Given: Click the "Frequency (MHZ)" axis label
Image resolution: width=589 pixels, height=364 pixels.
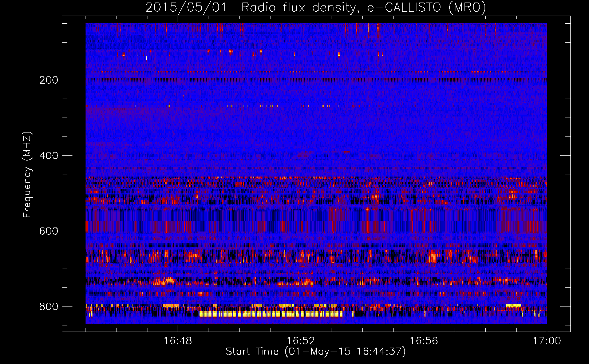Looking at the screenshot, I should 27,174.
